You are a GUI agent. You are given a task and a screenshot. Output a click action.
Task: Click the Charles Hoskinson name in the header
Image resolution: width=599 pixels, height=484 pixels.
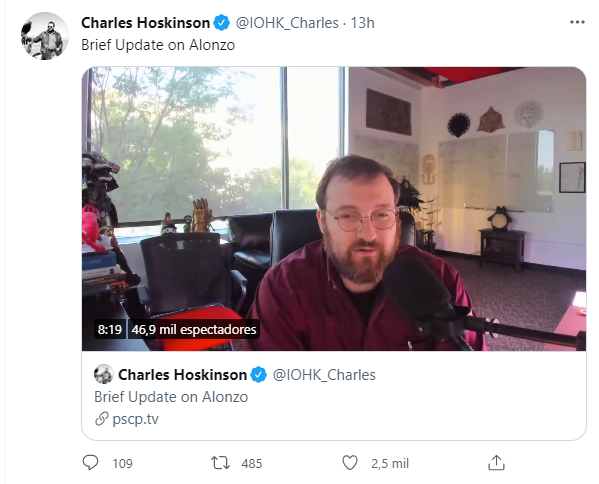146,23
